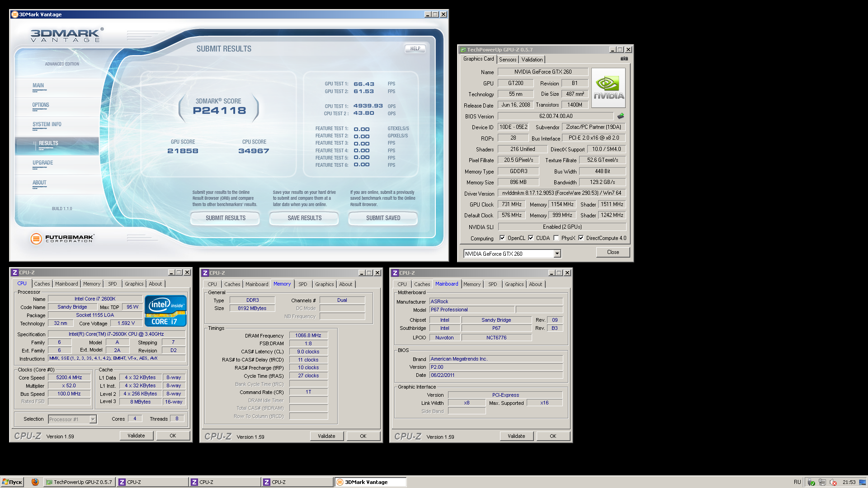868x488 pixels.
Task: Click the motherboard model P67 Professional
Action: click(x=472, y=310)
